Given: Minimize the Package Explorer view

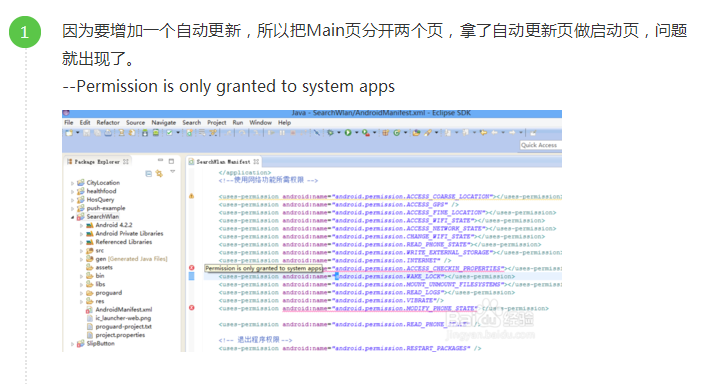Looking at the screenshot, I should [160, 161].
